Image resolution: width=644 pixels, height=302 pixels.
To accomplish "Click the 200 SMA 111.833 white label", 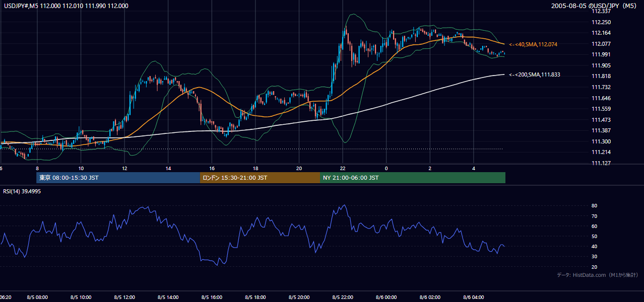I will coord(535,74).
